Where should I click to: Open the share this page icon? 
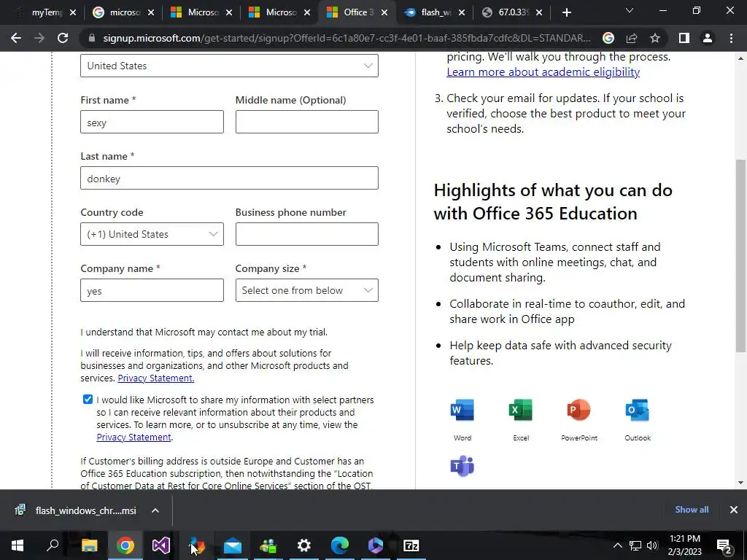coord(632,38)
